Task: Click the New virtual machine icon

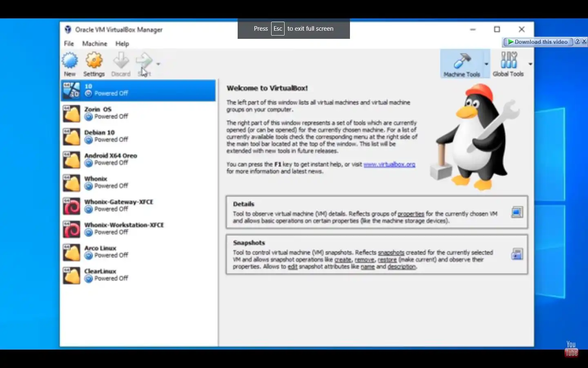Action: tap(70, 61)
